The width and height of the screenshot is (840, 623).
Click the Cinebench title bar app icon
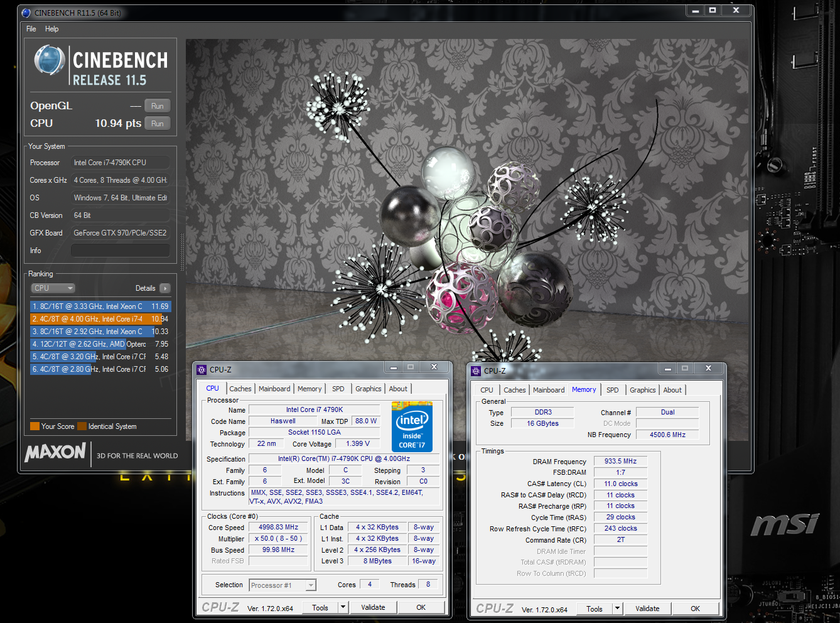click(x=26, y=13)
